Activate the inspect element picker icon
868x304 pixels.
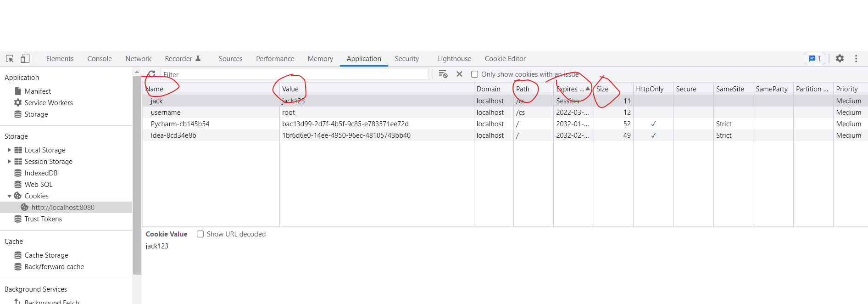(x=10, y=59)
